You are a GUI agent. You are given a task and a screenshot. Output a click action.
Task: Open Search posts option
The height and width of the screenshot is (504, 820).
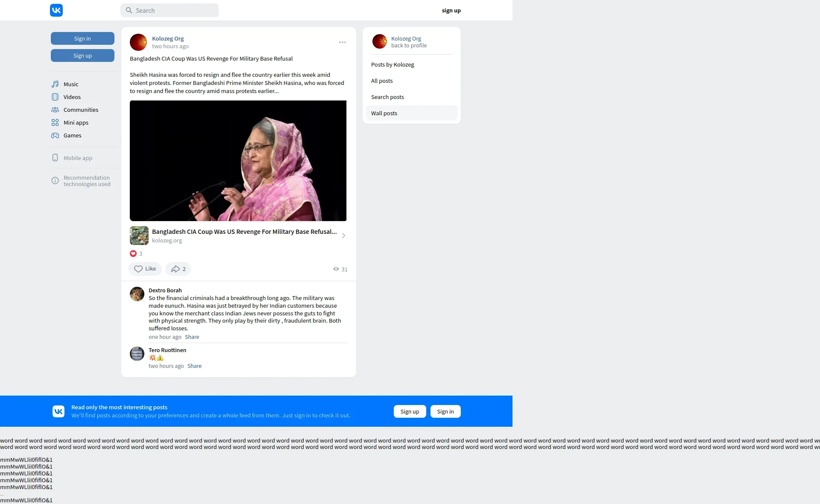(387, 97)
